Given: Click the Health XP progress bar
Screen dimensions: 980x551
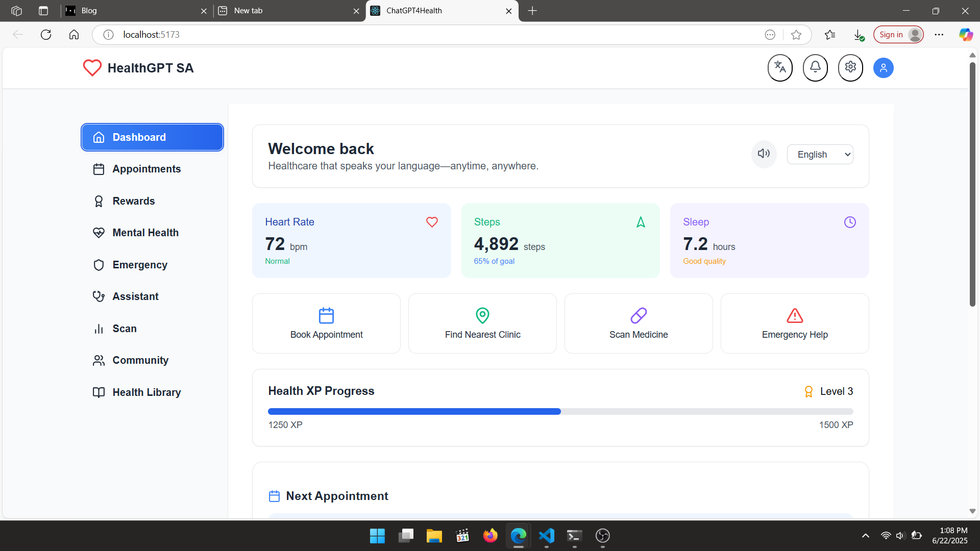Looking at the screenshot, I should click(560, 411).
